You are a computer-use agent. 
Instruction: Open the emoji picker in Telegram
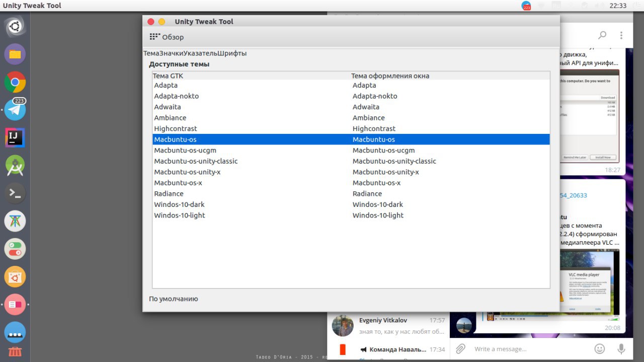pyautogui.click(x=599, y=348)
